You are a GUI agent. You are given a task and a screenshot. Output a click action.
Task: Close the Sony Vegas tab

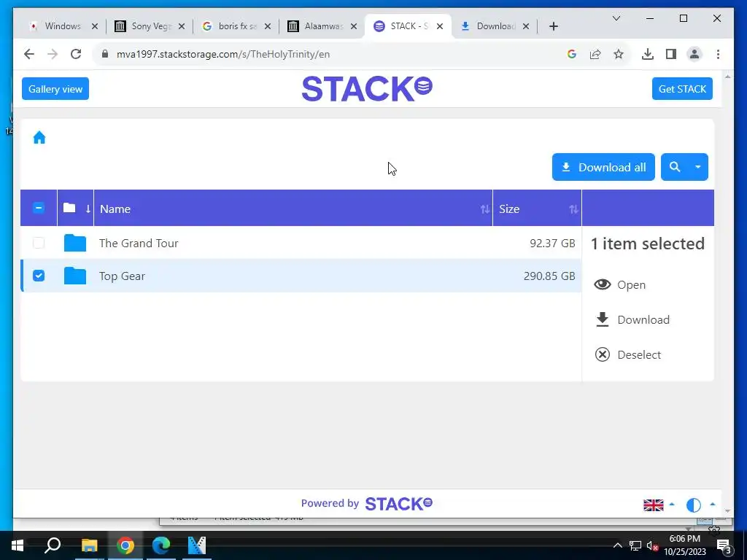(181, 26)
